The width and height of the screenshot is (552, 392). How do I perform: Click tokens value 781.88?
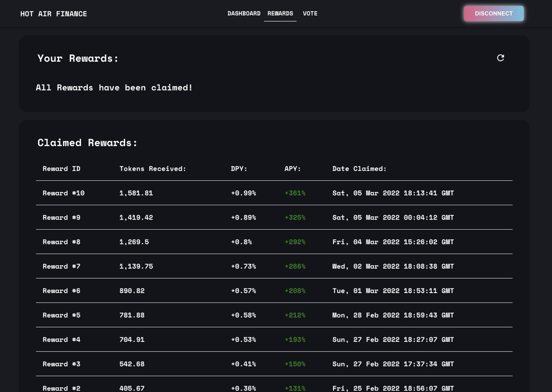coord(132,315)
